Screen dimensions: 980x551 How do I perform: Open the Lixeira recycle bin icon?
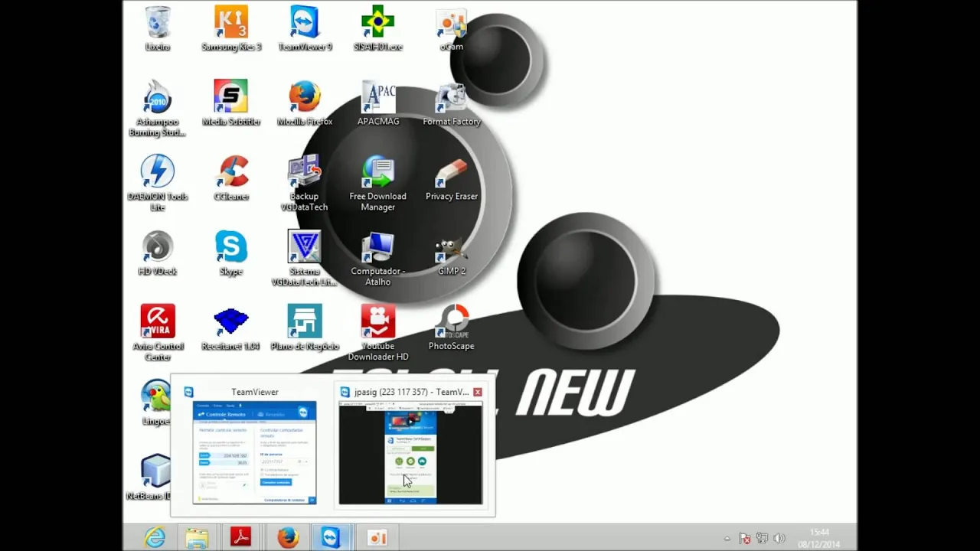tap(158, 28)
